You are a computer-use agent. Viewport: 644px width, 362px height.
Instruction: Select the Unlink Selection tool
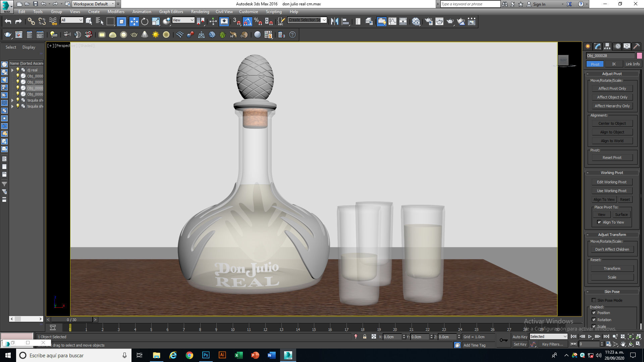coord(42,21)
